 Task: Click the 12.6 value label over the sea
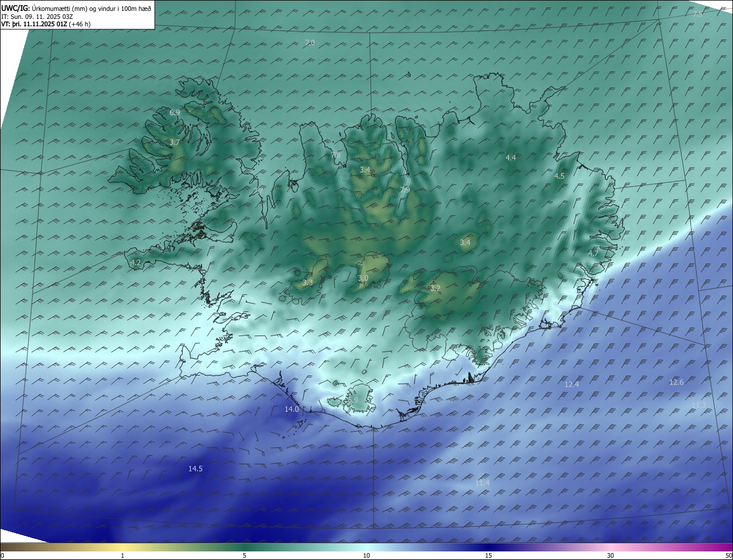tap(676, 382)
